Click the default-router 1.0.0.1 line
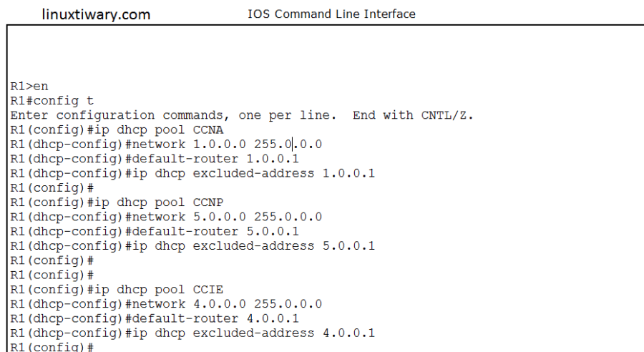Image resolution: width=644 pixels, height=352 pixels. tap(155, 159)
